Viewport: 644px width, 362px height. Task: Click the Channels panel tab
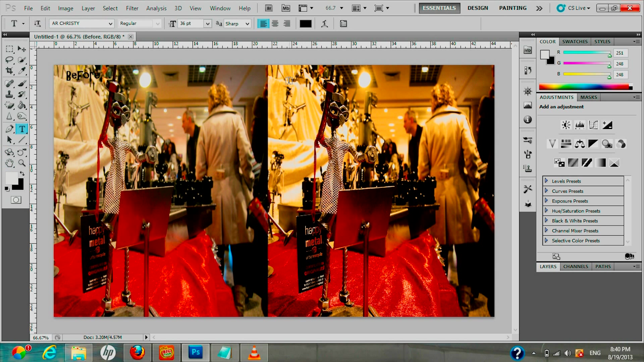coord(576,266)
